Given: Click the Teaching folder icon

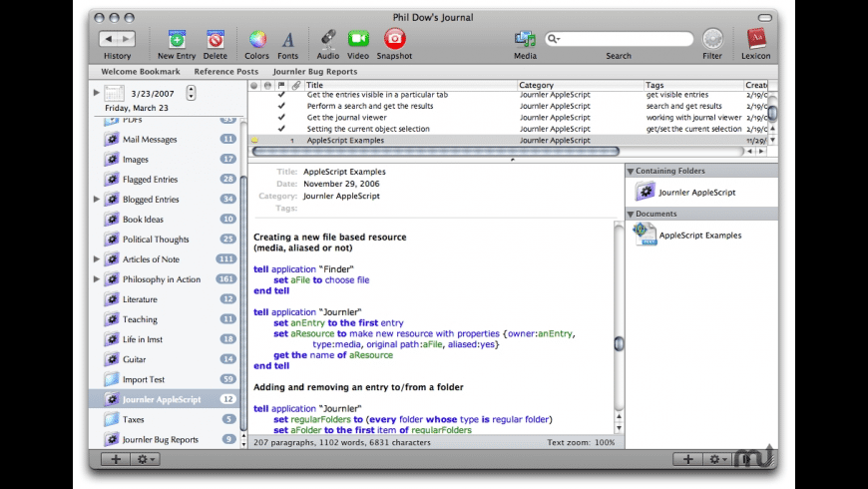Looking at the screenshot, I should (x=112, y=319).
